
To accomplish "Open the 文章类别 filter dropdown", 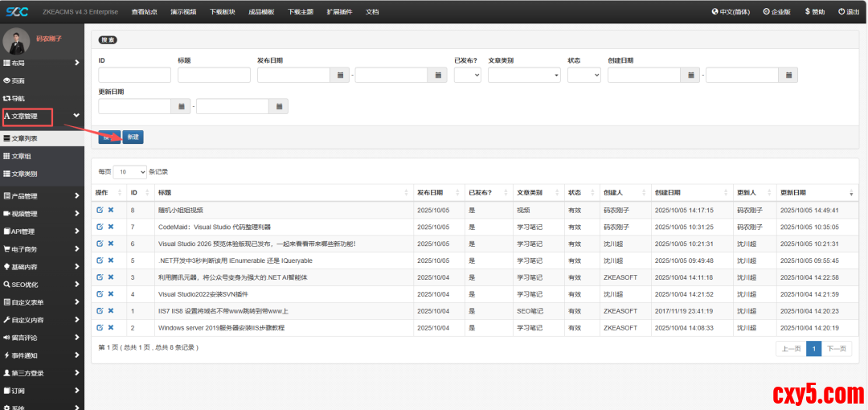I will [524, 75].
